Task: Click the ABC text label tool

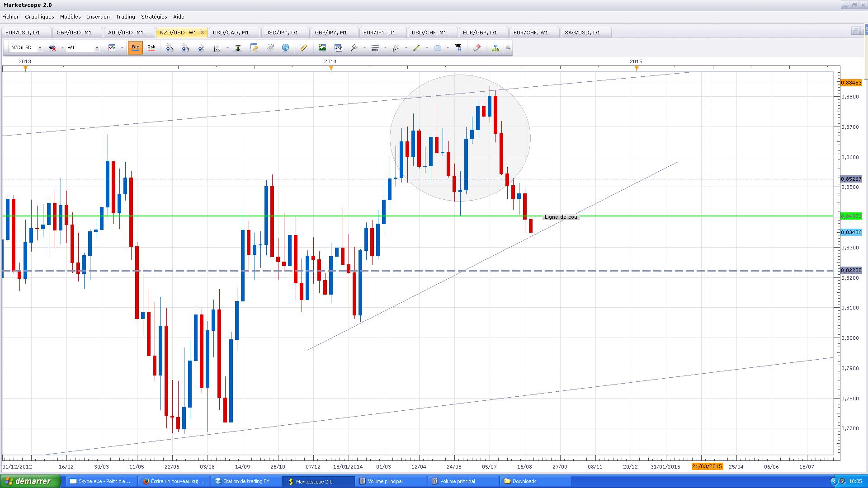Action: tap(458, 47)
